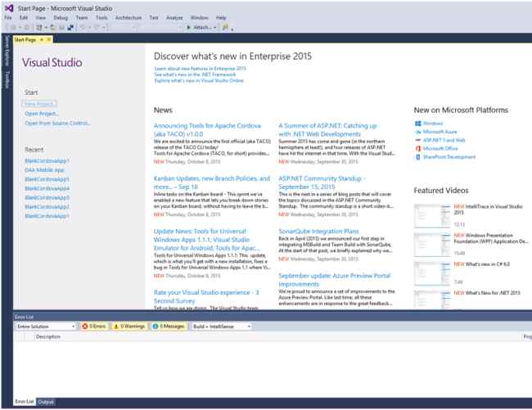Open recent project DAA Mobile App
Viewport: 532px width, 410px height.
tap(44, 170)
